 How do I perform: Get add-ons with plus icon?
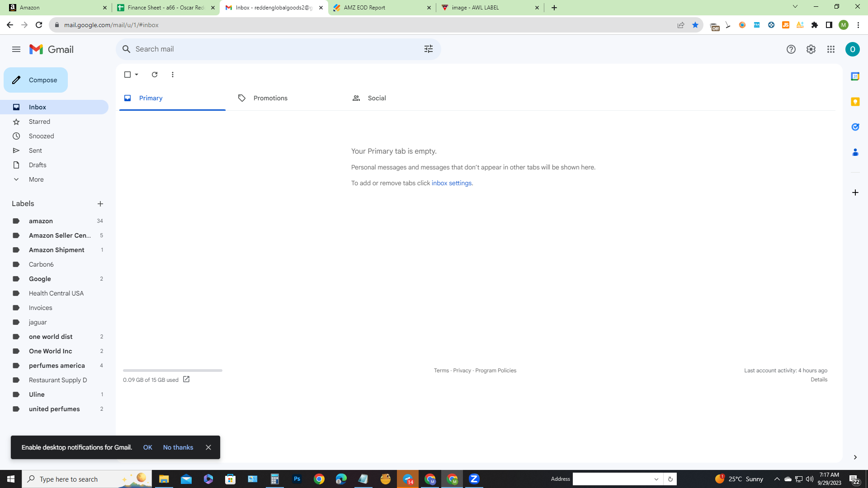(855, 192)
